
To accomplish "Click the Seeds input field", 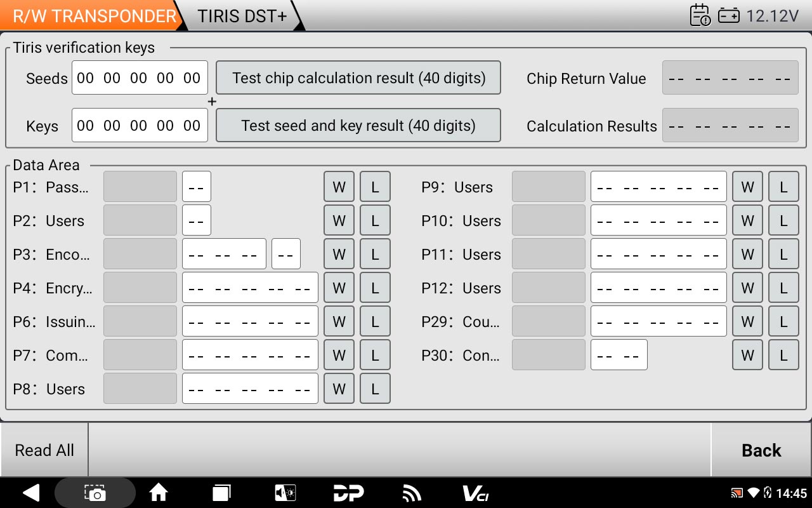I will [x=140, y=78].
